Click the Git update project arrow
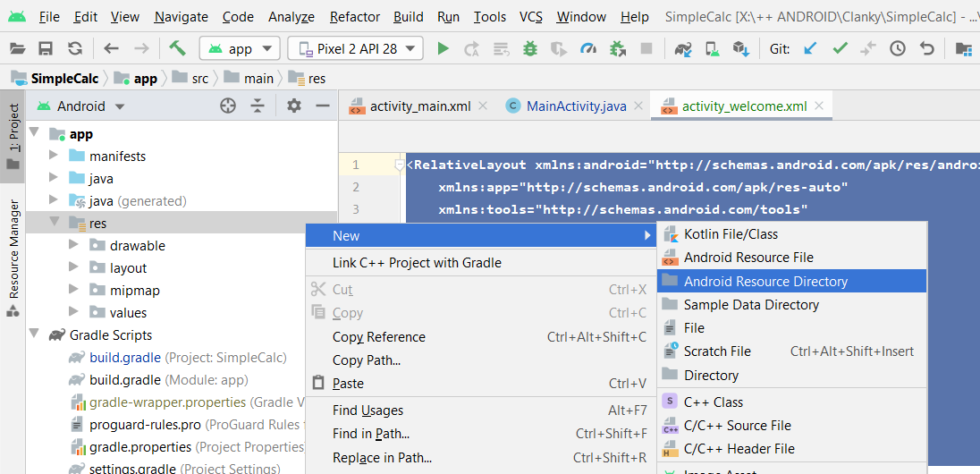Screen dimensions: 980x474 810,49
